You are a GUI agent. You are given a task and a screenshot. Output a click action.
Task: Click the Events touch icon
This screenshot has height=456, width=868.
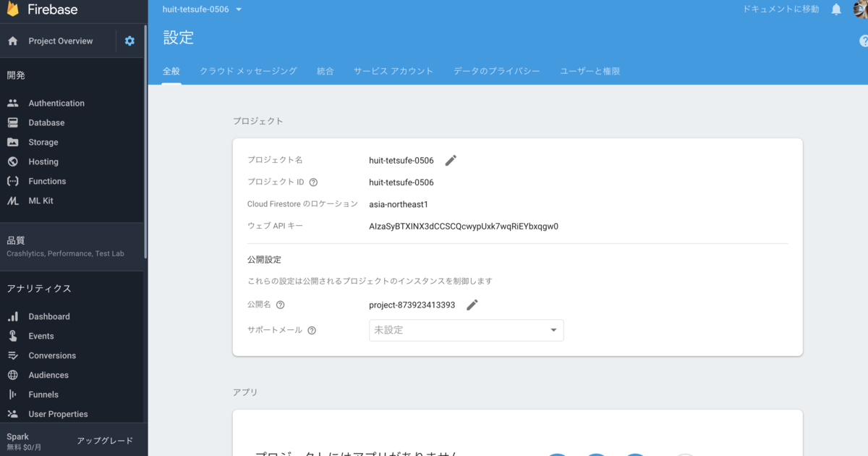12,337
